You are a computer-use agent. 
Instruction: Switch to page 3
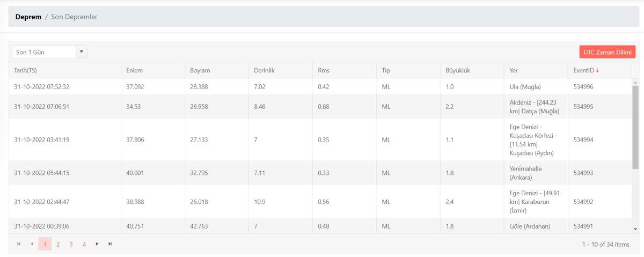71,244
